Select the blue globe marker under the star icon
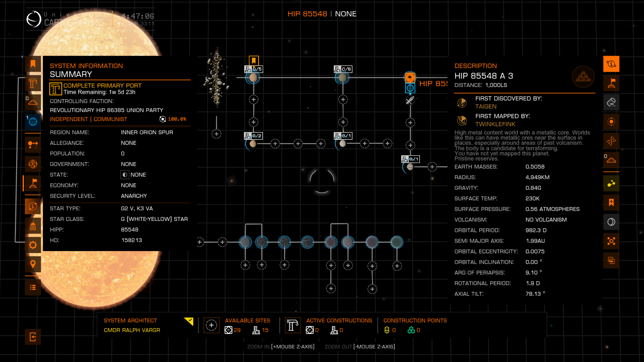Screen dimensions: 644x362 pyautogui.click(x=410, y=88)
